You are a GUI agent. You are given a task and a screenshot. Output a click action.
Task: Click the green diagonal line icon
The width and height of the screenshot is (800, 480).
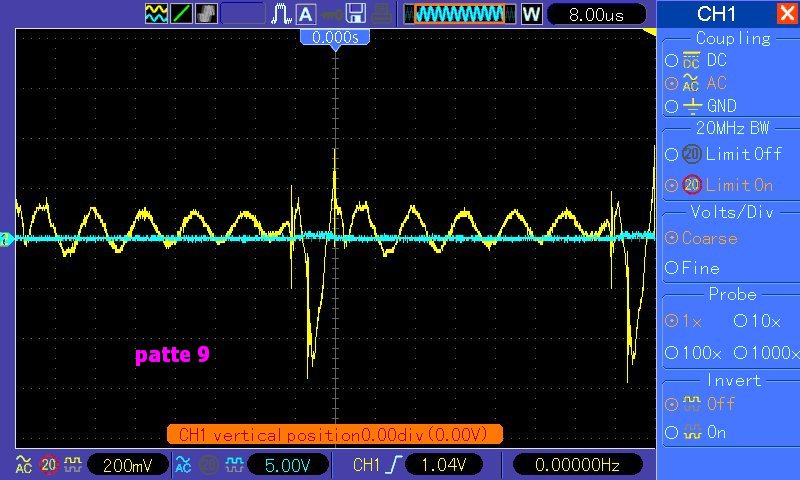182,14
